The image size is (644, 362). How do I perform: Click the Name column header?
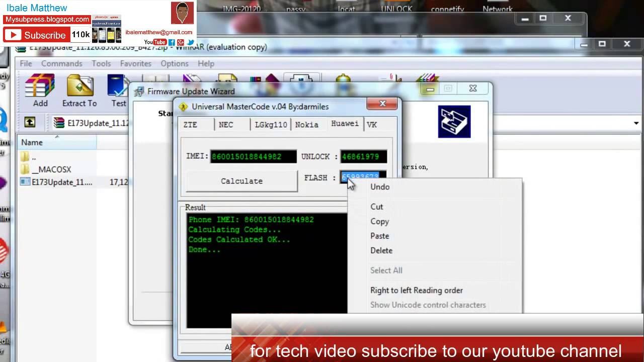56,142
